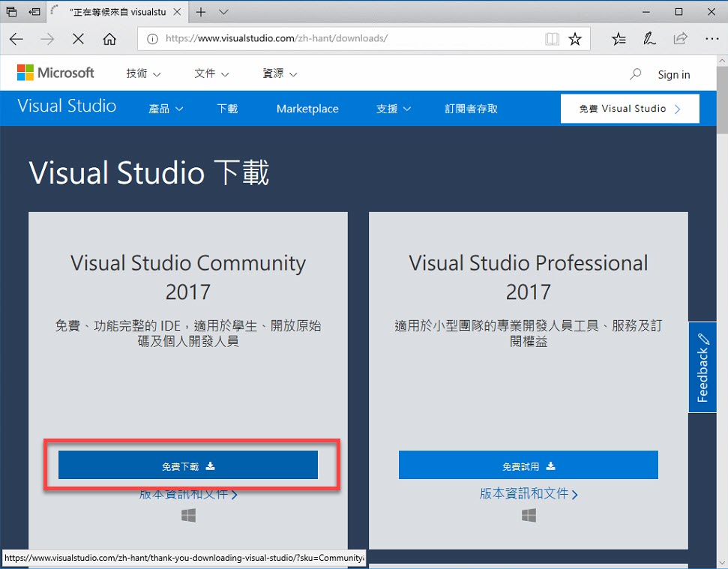Open the Feedback side tab
This screenshot has width=728, height=569.
(703, 367)
